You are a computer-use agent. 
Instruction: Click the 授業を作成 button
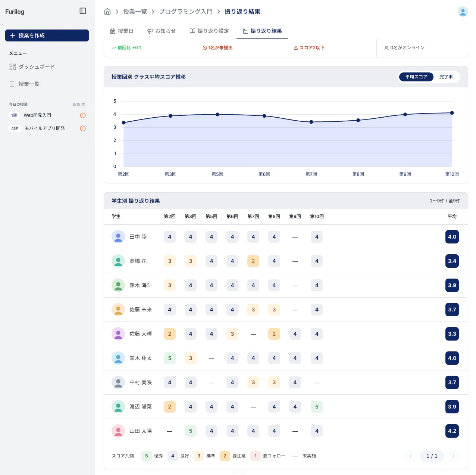(x=47, y=35)
